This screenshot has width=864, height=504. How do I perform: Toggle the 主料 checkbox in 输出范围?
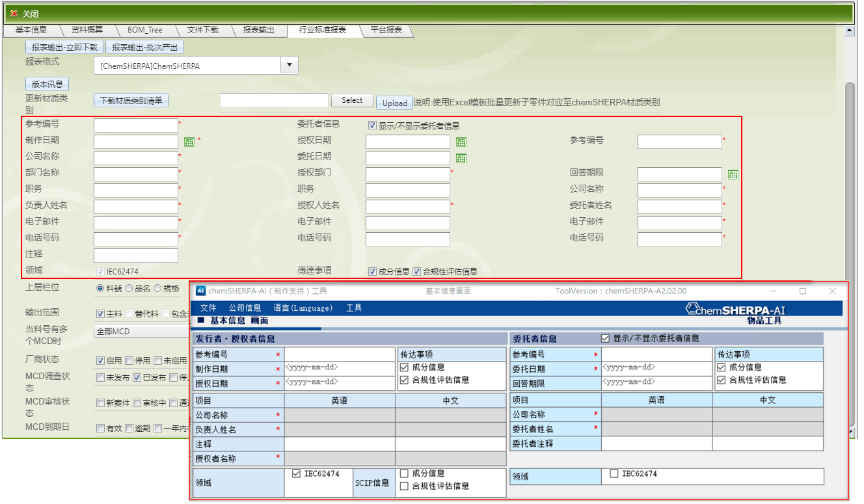pyautogui.click(x=101, y=314)
